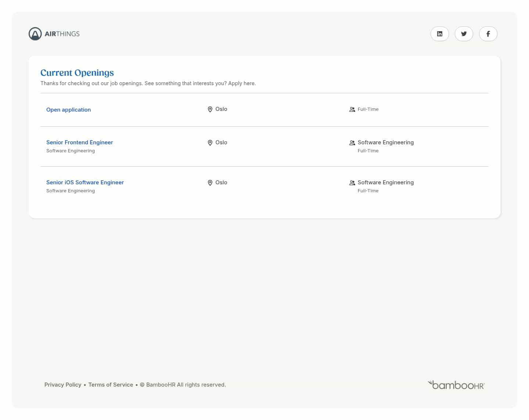Viewport: 529px width, 420px height.
Task: Click the Airthings logo
Action: (x=54, y=34)
